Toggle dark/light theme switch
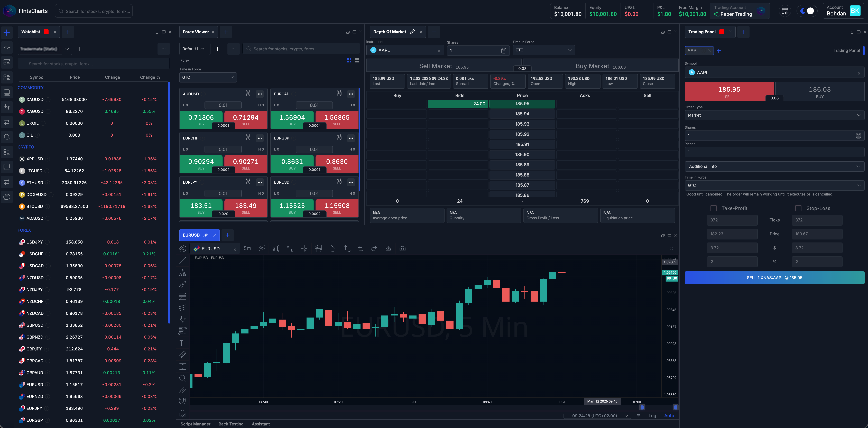This screenshot has width=868, height=428. click(x=807, y=11)
